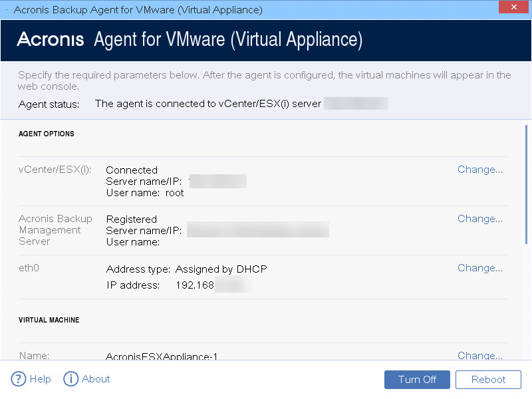
Task: Click the vertical scrollbar thumb
Action: coord(527,185)
